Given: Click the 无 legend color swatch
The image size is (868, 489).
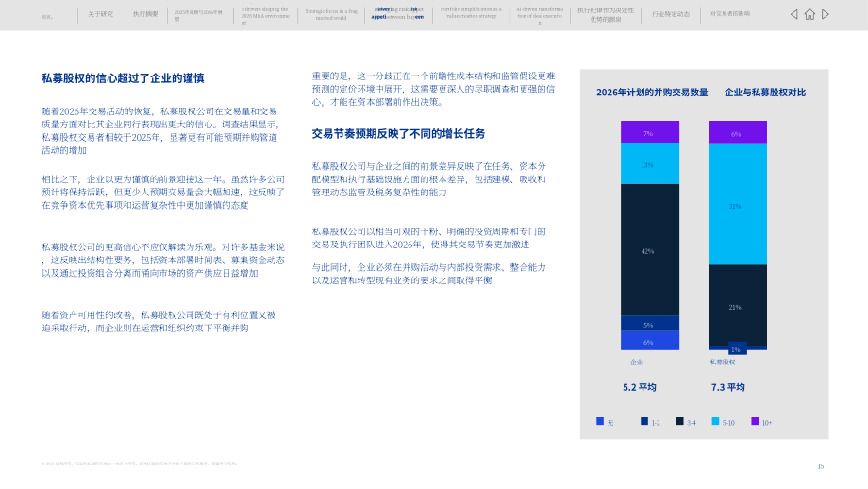Looking at the screenshot, I should pos(599,421).
